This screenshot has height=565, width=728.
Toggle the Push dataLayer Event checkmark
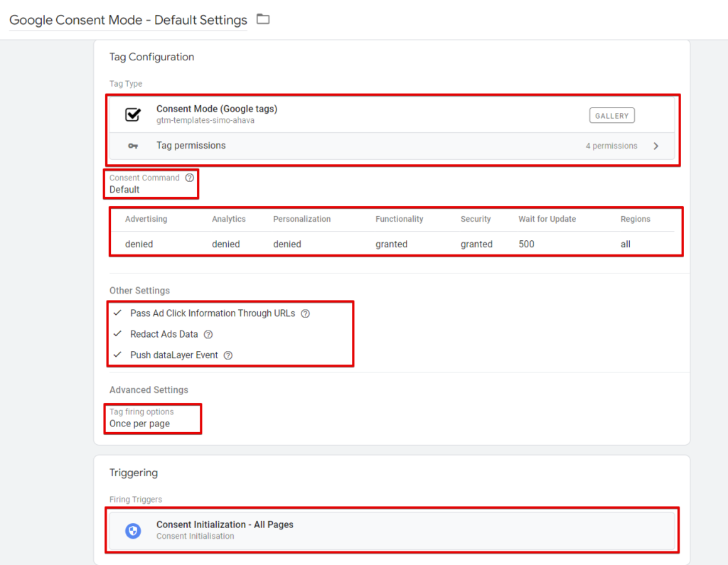(117, 355)
